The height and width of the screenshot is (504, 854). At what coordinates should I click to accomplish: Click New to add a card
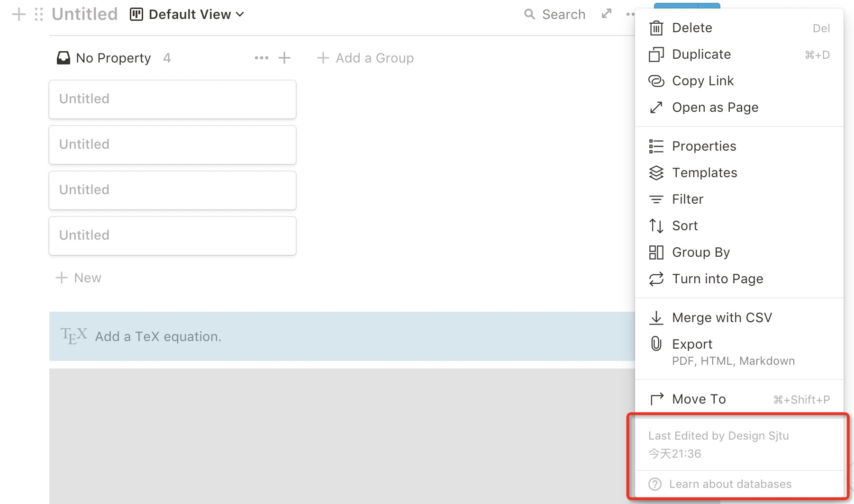tap(79, 278)
